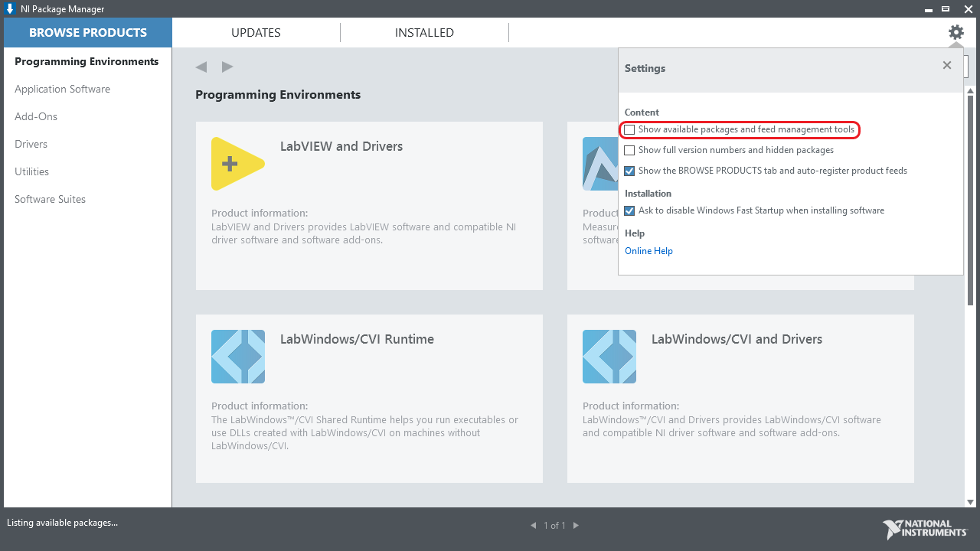The height and width of the screenshot is (551, 980).
Task: Go to next page arrow beside 1 of 1
Action: (x=576, y=526)
